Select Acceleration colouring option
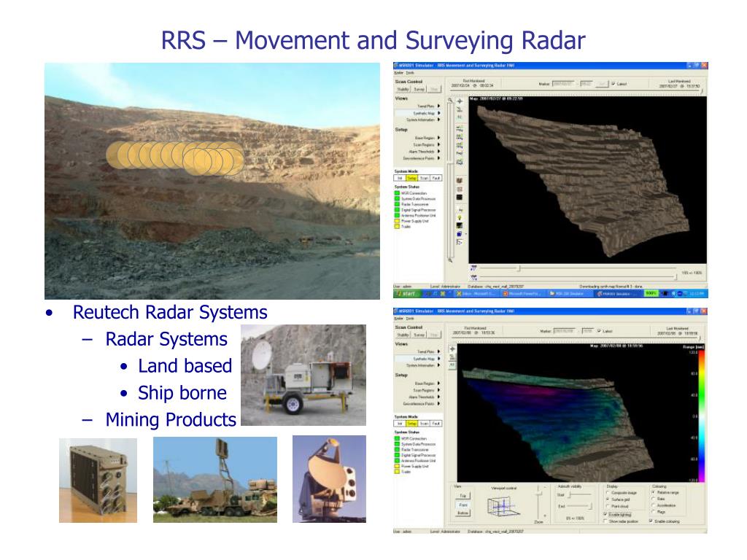This screenshot has width=747, height=560. pyautogui.click(x=653, y=505)
